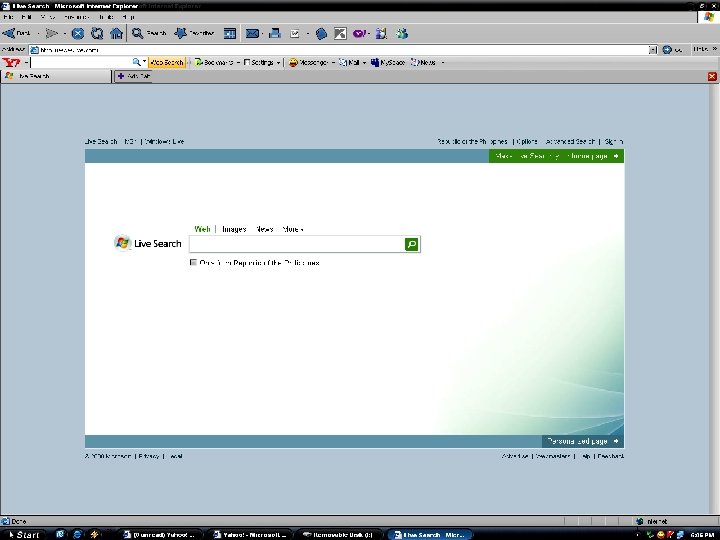This screenshot has width=720, height=540.
Task: Open the History pane icon
Action: (230, 33)
